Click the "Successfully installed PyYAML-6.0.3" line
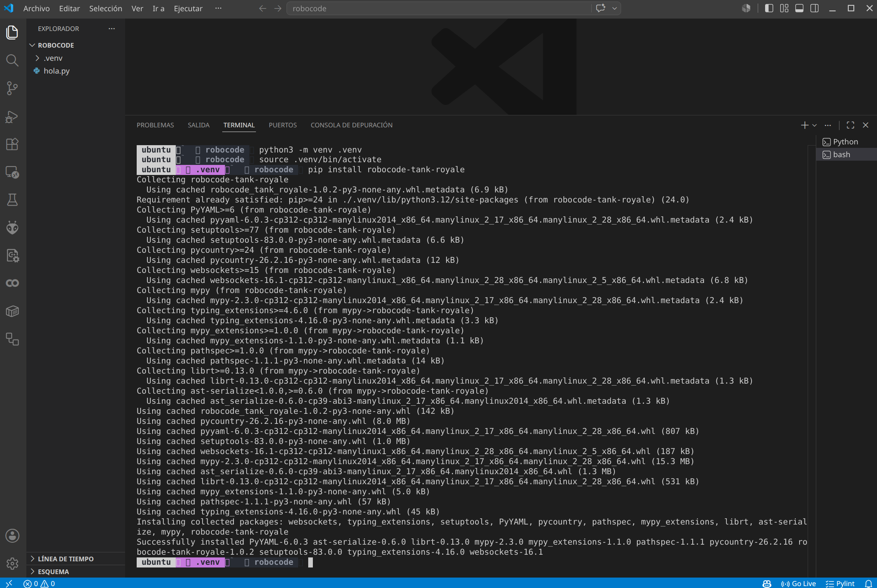The height and width of the screenshot is (588, 877). (x=472, y=542)
